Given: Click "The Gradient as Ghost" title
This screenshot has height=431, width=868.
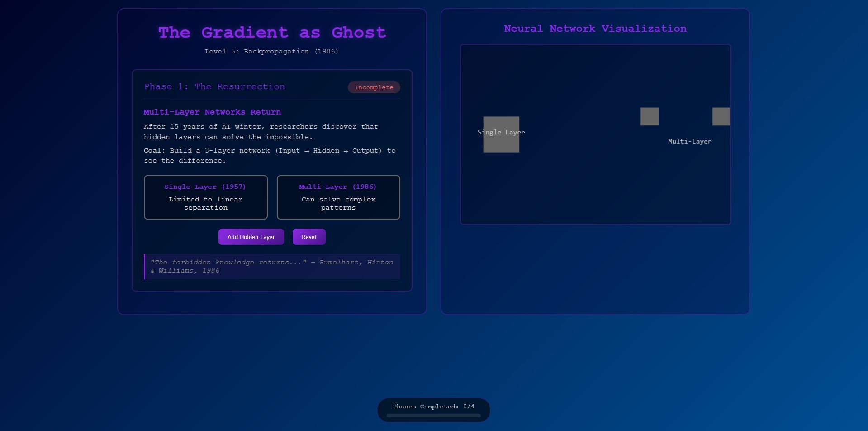Looking at the screenshot, I should point(272,33).
